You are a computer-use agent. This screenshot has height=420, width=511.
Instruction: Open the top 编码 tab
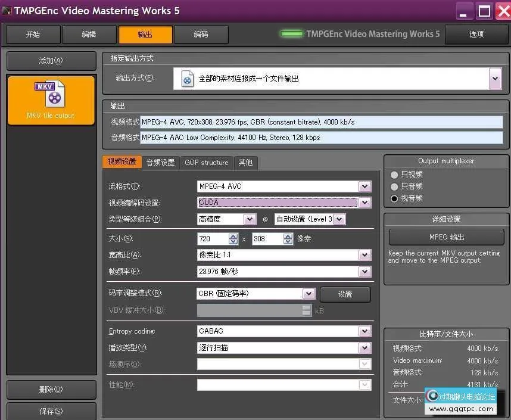[202, 35]
